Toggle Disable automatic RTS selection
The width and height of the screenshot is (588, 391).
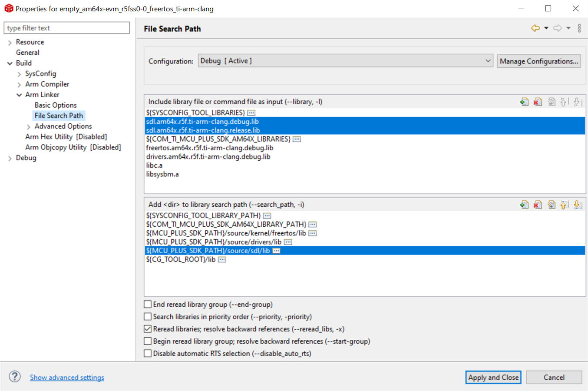click(x=148, y=353)
